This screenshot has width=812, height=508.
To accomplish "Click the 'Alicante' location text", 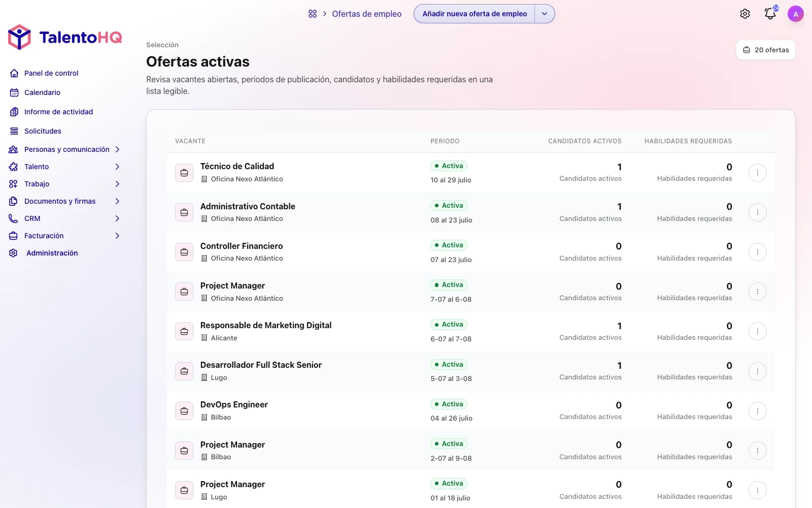I will tap(224, 338).
